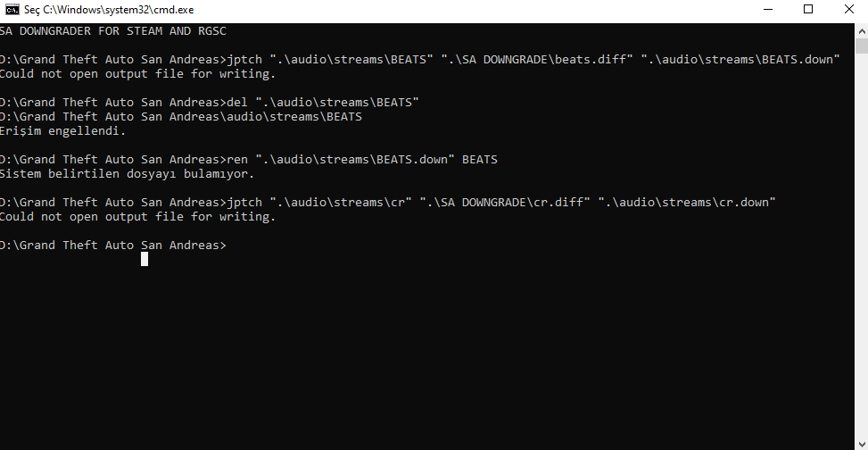Viewport: 868px width, 450px height.
Task: Open the cmd.exe system menu icon
Action: click(12, 10)
